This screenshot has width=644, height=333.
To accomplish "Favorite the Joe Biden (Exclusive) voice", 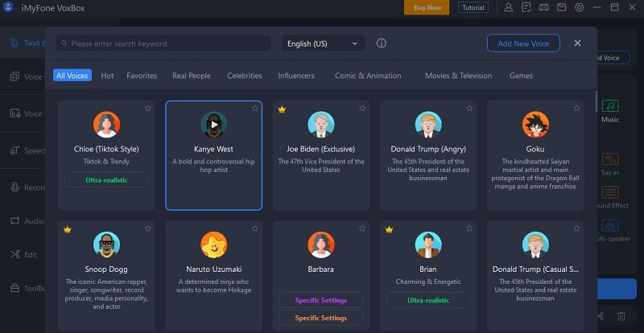I will [x=362, y=109].
